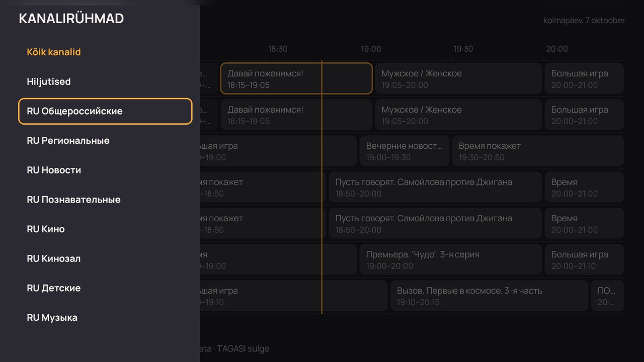Screen dimensions: 644x362
Task: Go to RU Детские channels
Action: pyautogui.click(x=105, y=288)
